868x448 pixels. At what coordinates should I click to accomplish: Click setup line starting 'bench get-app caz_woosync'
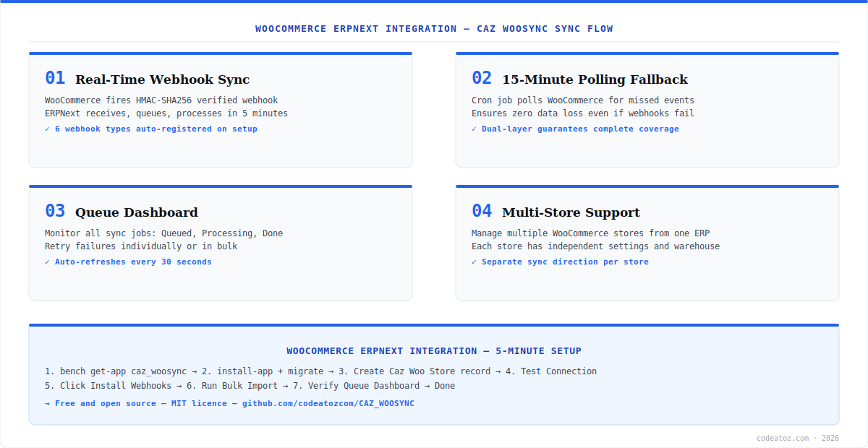(320, 371)
